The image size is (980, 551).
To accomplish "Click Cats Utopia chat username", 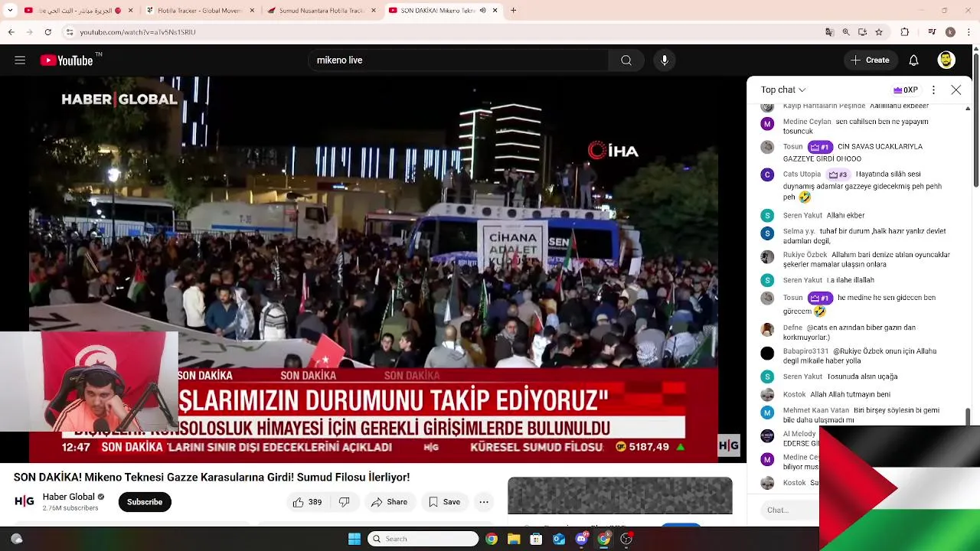I will 802,174.
